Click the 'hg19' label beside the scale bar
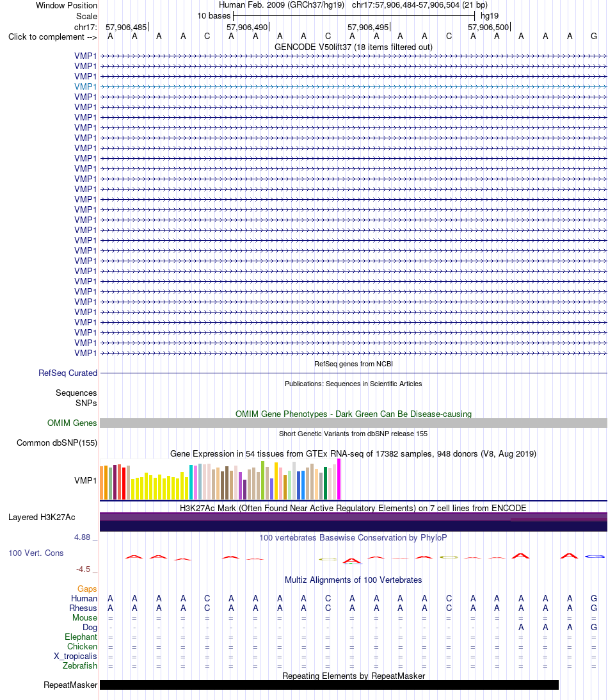The image size is (608, 700). click(490, 16)
